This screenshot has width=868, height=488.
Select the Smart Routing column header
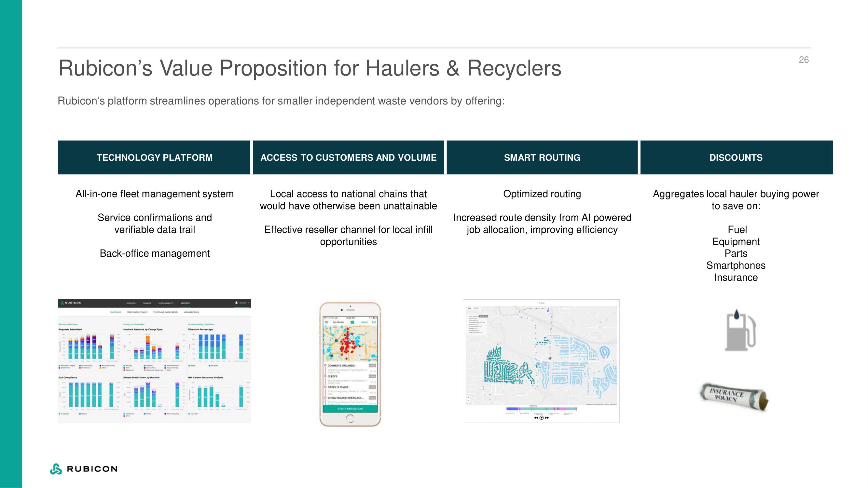pyautogui.click(x=542, y=158)
